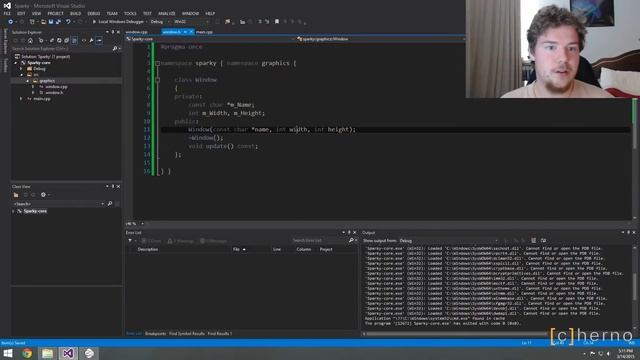
Task: Sort Error List by Description column
Action: click(148, 249)
